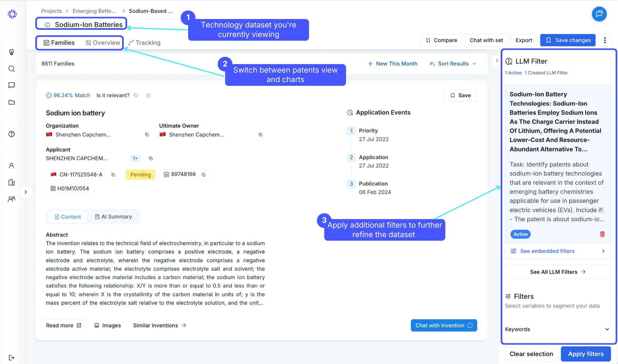Switch to the Families tab
Image resolution: width=618 pixels, height=364 pixels.
click(59, 43)
